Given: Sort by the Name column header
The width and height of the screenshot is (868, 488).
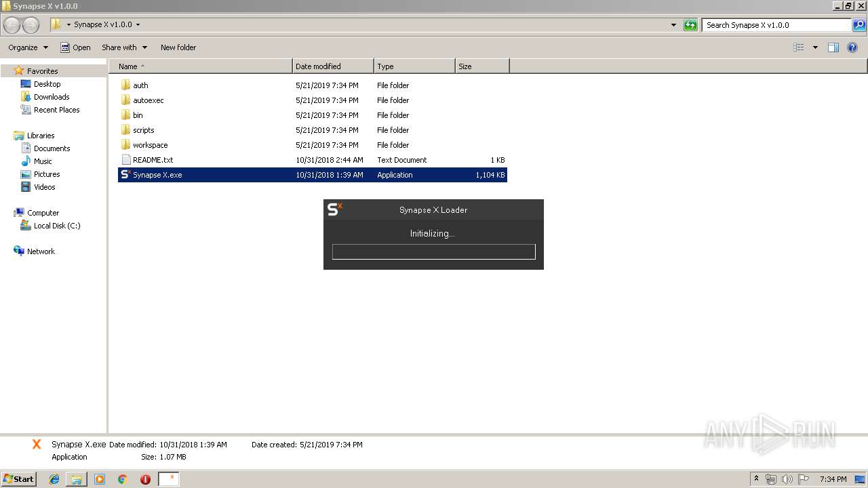Looking at the screenshot, I should pyautogui.click(x=200, y=66).
